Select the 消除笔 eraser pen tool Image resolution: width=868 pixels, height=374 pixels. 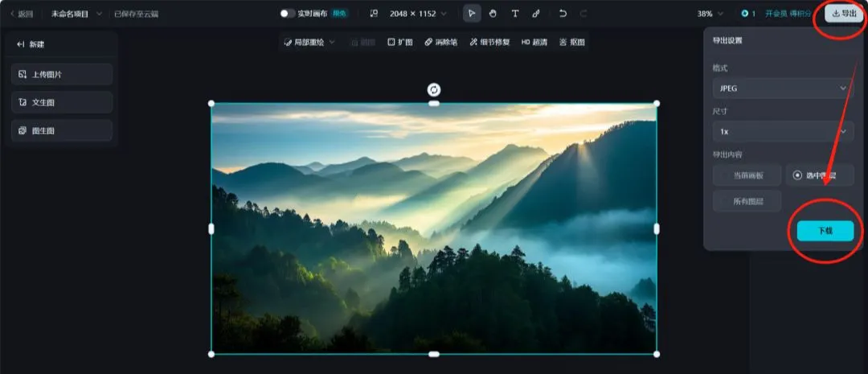(x=441, y=42)
